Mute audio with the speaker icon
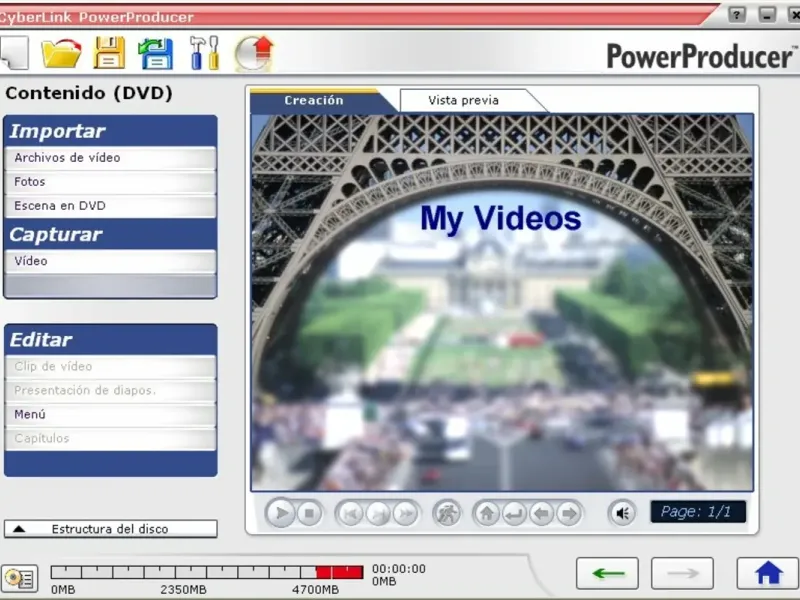Screen dimensions: 800x600 (x=622, y=513)
